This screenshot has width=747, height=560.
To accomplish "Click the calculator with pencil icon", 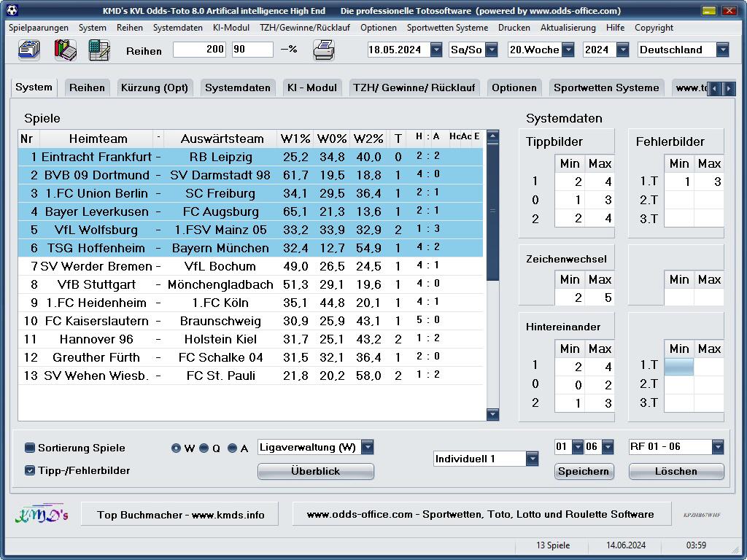I will (x=99, y=50).
